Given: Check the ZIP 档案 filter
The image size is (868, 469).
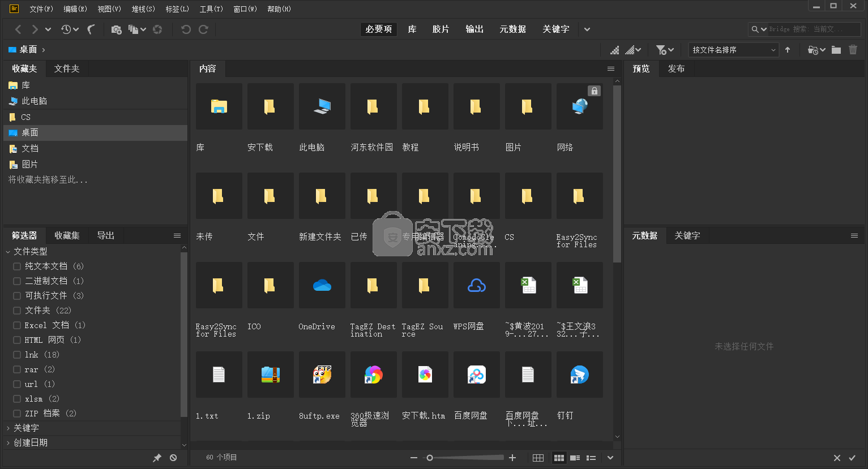Looking at the screenshot, I should pos(17,413).
